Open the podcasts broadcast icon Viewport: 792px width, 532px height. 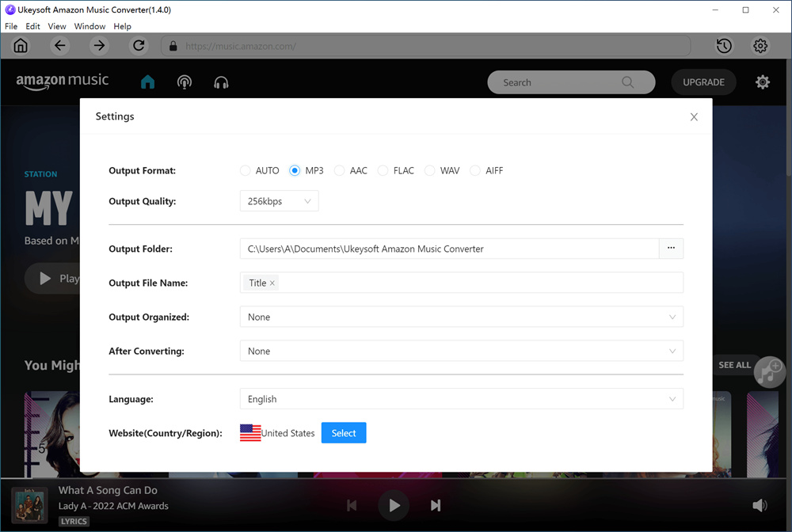pyautogui.click(x=185, y=82)
